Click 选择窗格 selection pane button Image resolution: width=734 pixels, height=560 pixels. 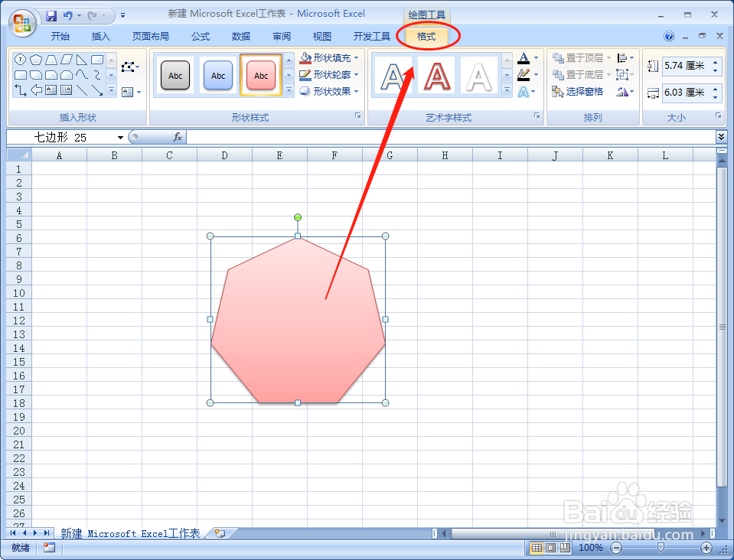point(577,92)
